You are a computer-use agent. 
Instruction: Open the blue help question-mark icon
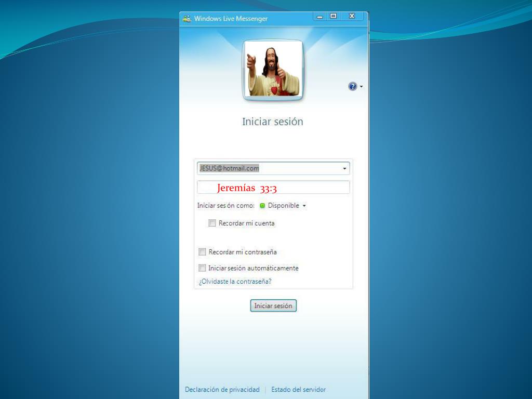pos(353,87)
